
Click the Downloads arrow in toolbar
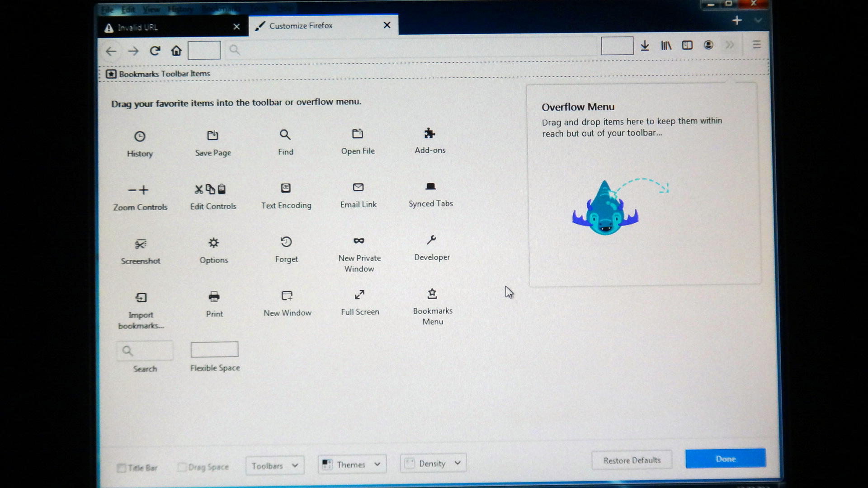pos(645,46)
